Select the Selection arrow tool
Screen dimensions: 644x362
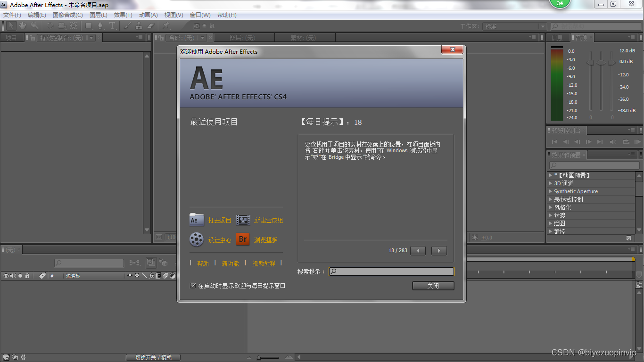pos(11,26)
